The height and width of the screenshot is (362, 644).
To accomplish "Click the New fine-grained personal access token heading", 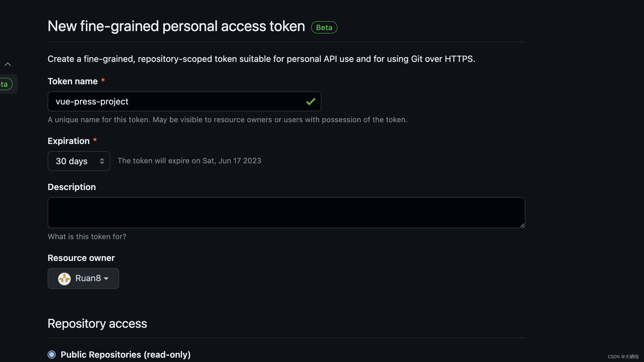I will pos(176,26).
